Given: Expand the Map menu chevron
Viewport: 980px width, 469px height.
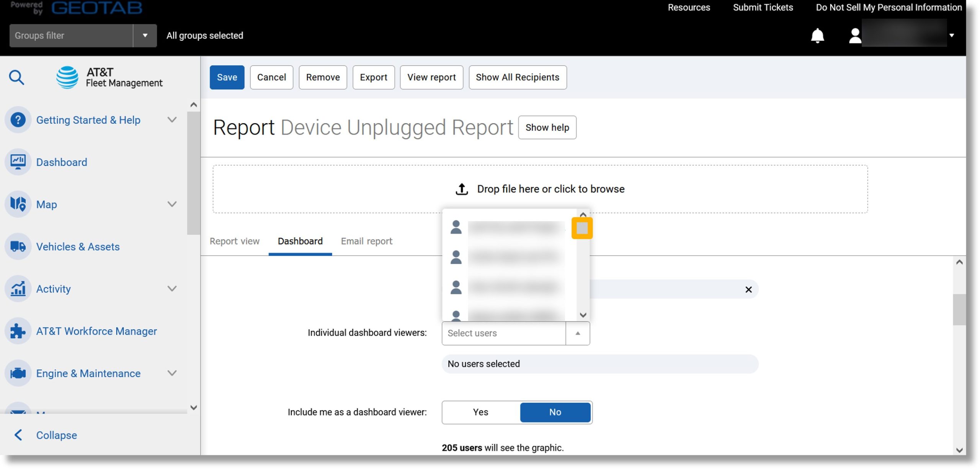Looking at the screenshot, I should [x=172, y=204].
